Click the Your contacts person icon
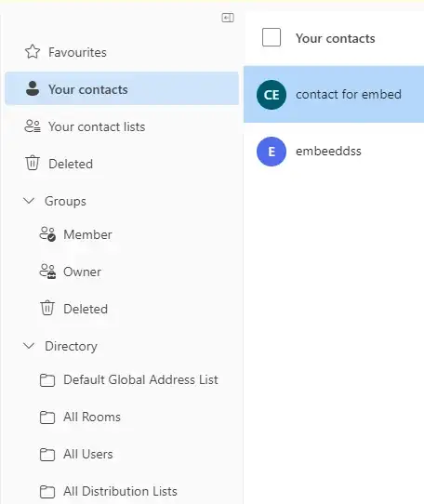This screenshot has height=504, width=424. 33,89
